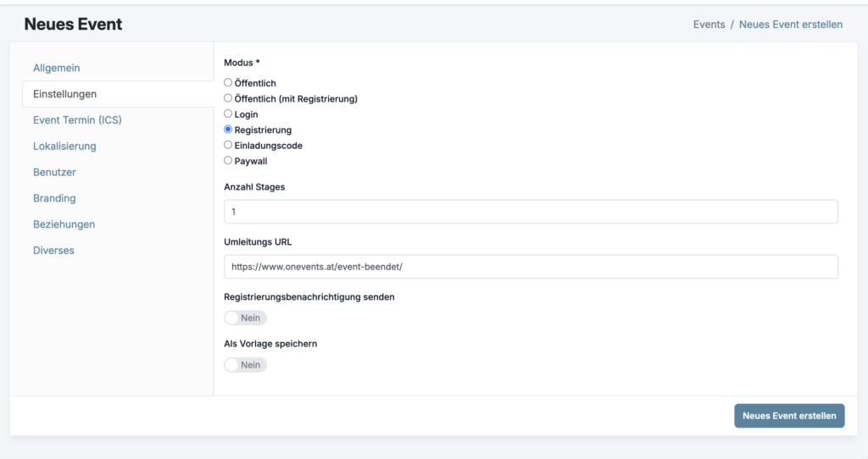Screen dimensions: 868x459
Task: Pick the Einladungscode mode option
Action: 228,145
